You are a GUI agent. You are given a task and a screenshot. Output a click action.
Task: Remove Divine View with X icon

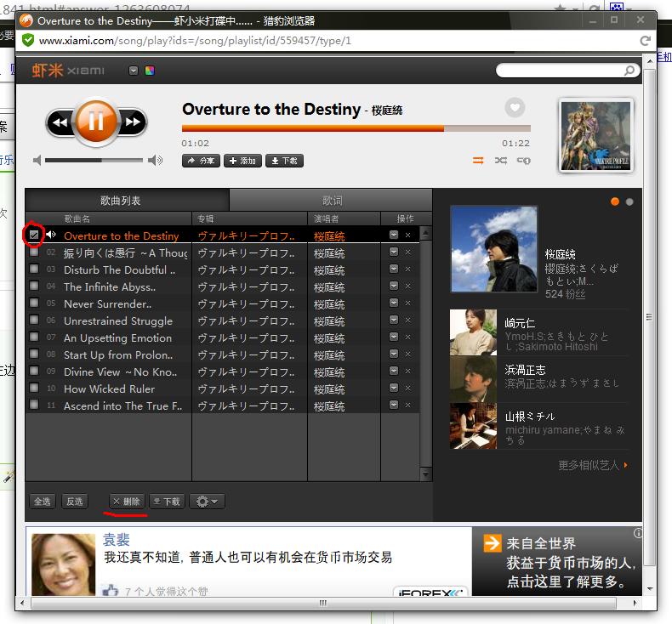pyautogui.click(x=408, y=372)
